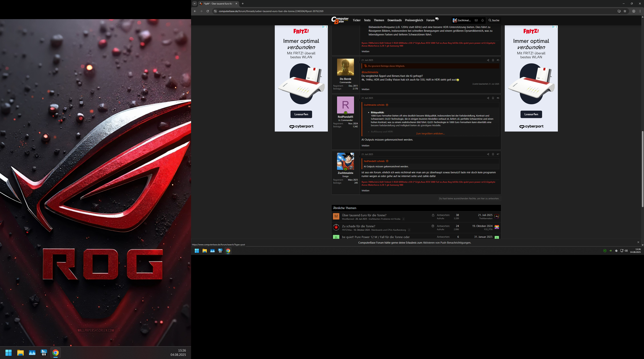Share post #6 via share icon
The width and height of the screenshot is (644, 359).
pos(488,98)
